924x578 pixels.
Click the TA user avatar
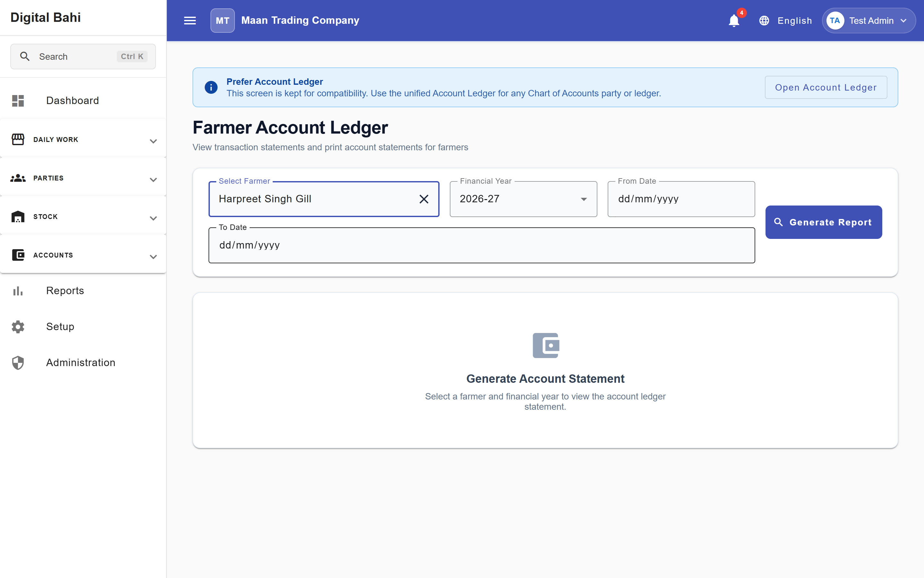pos(835,21)
